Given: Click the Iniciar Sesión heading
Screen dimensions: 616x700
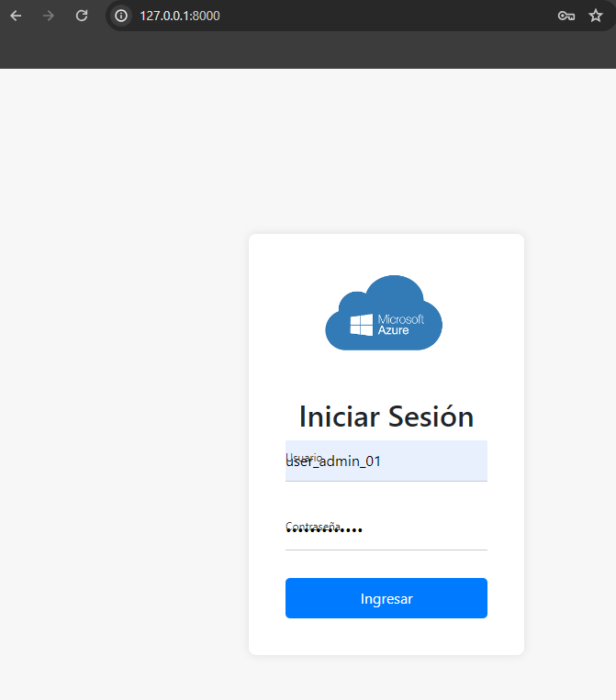Looking at the screenshot, I should [386, 417].
